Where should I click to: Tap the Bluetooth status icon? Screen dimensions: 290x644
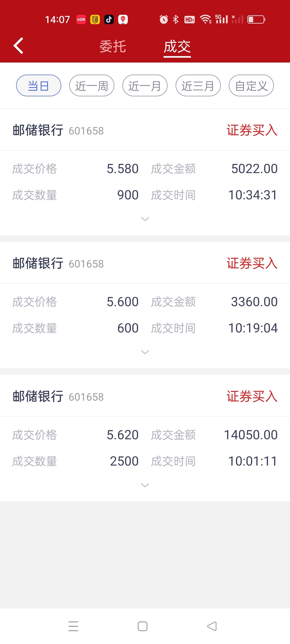(x=176, y=19)
